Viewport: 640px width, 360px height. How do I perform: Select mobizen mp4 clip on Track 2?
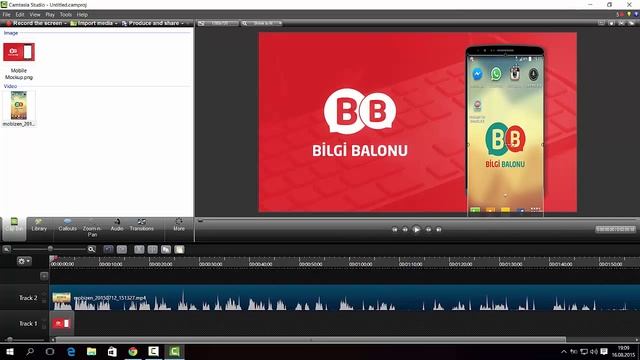[344, 298]
